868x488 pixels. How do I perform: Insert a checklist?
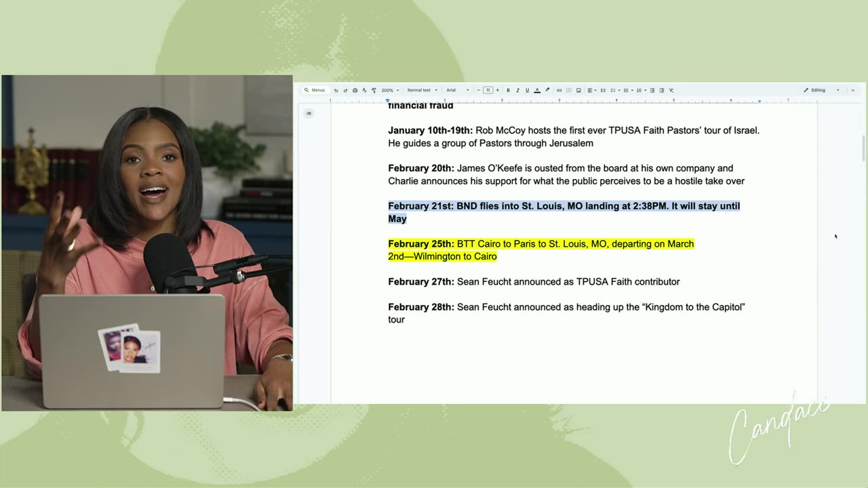[x=614, y=90]
